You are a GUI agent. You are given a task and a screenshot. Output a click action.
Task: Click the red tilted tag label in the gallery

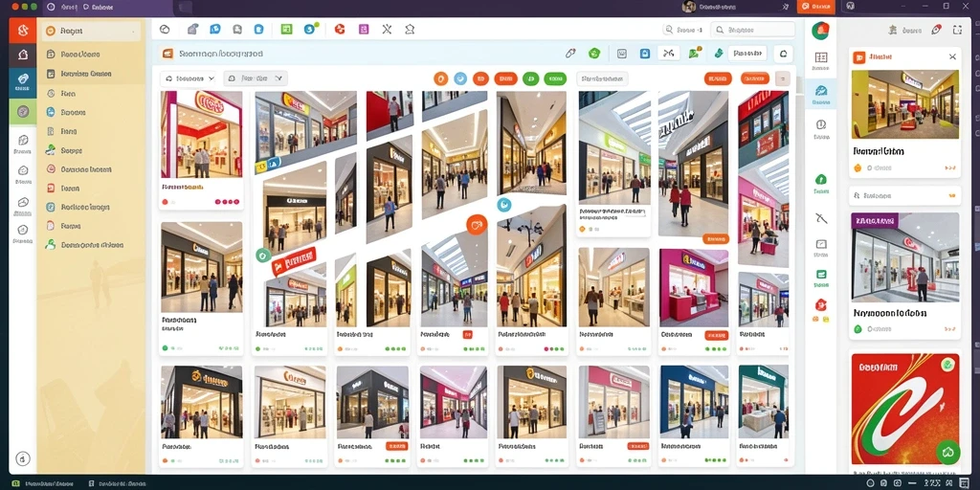[293, 261]
